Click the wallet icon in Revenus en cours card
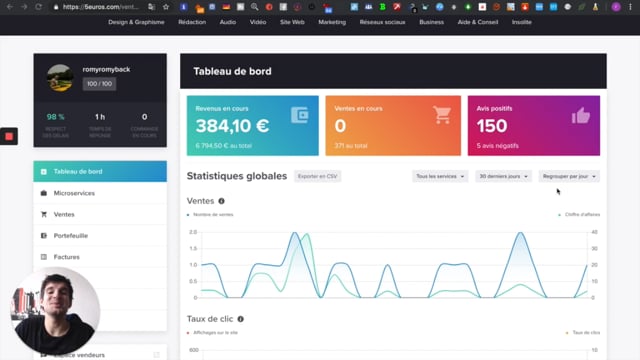Viewport: 640px width, 360px height. pyautogui.click(x=300, y=115)
